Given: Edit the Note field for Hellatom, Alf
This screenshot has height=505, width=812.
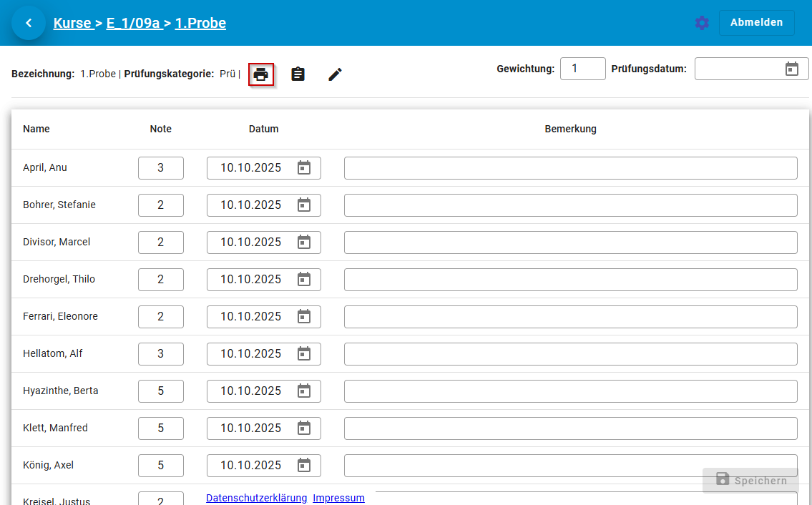Looking at the screenshot, I should click(160, 354).
